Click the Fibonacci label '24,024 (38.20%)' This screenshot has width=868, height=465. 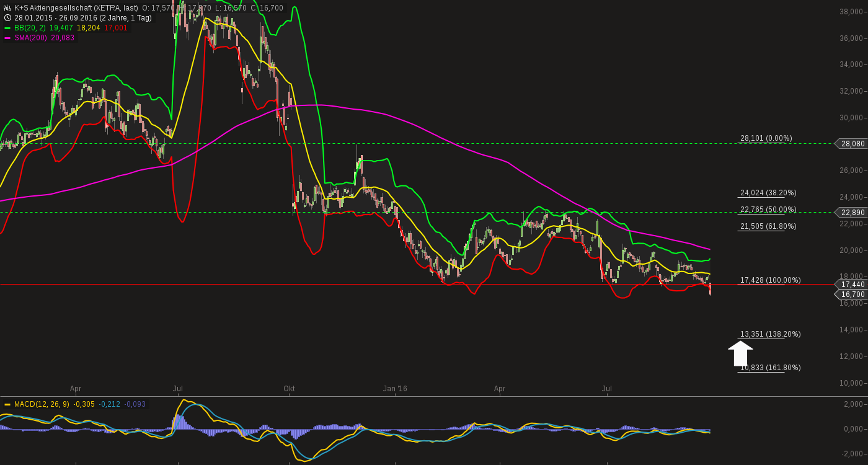[x=768, y=193]
